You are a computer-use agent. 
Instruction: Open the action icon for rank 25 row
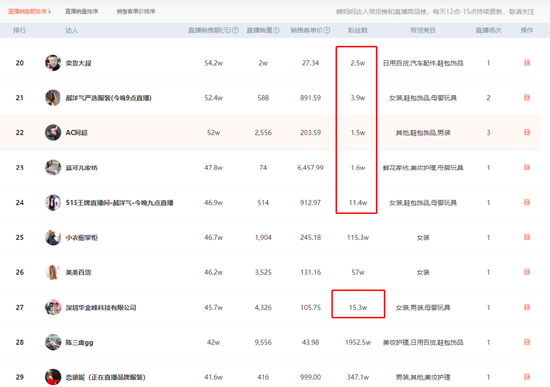pyautogui.click(x=526, y=237)
